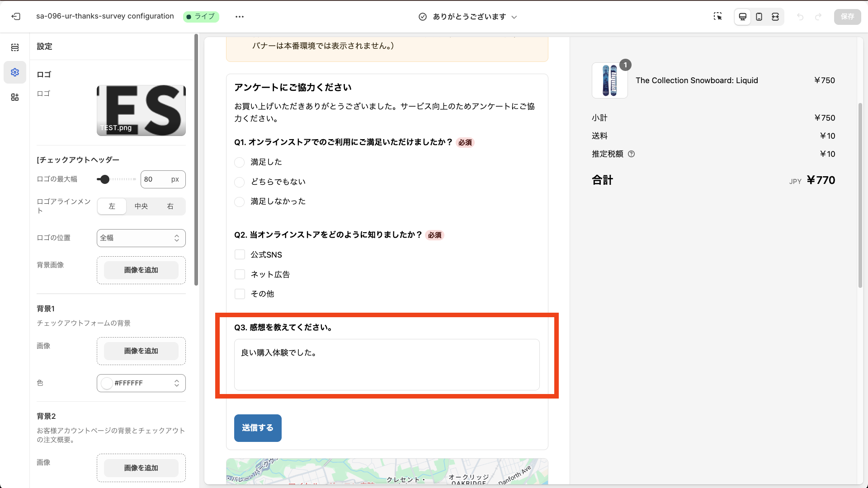Enable the ネット広告 checkbox
Image resolution: width=868 pixels, height=488 pixels.
point(239,274)
